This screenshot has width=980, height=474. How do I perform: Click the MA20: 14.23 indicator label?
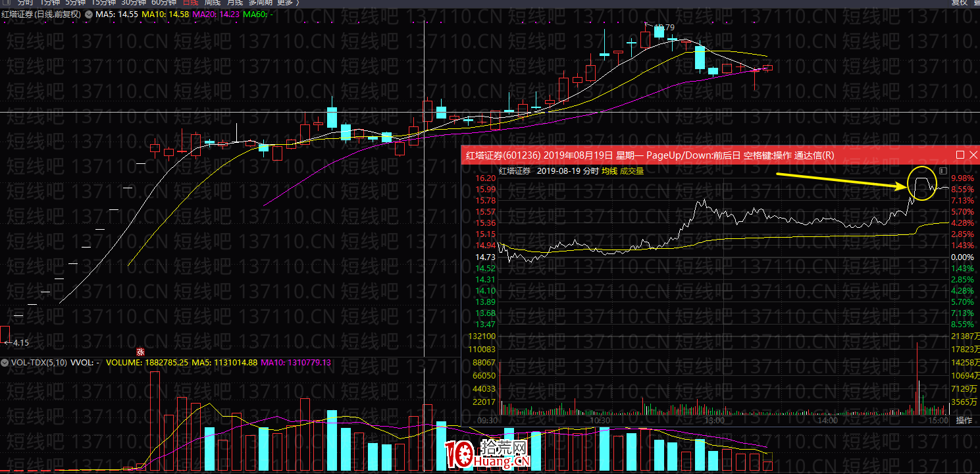(217, 14)
